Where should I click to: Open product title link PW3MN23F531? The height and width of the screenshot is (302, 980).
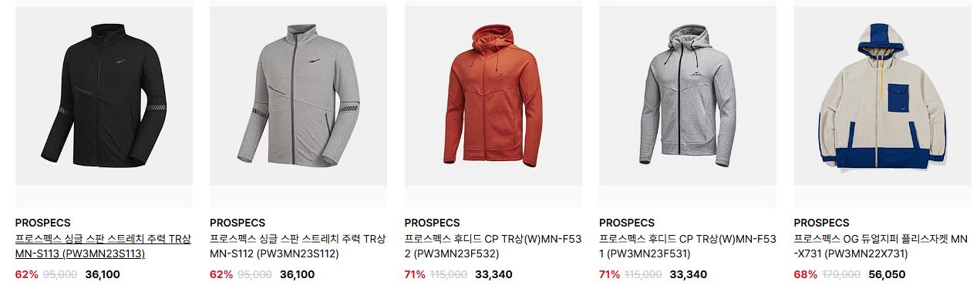[687, 247]
